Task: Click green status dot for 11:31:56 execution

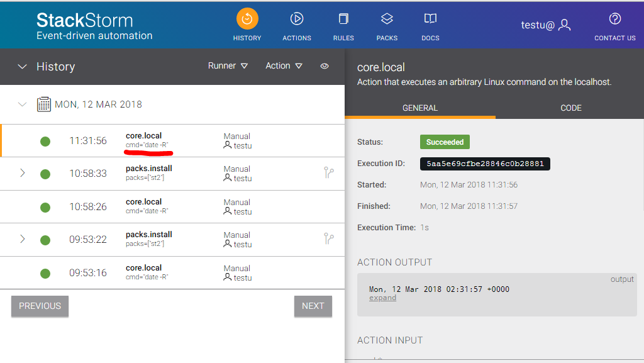Action: 45,142
